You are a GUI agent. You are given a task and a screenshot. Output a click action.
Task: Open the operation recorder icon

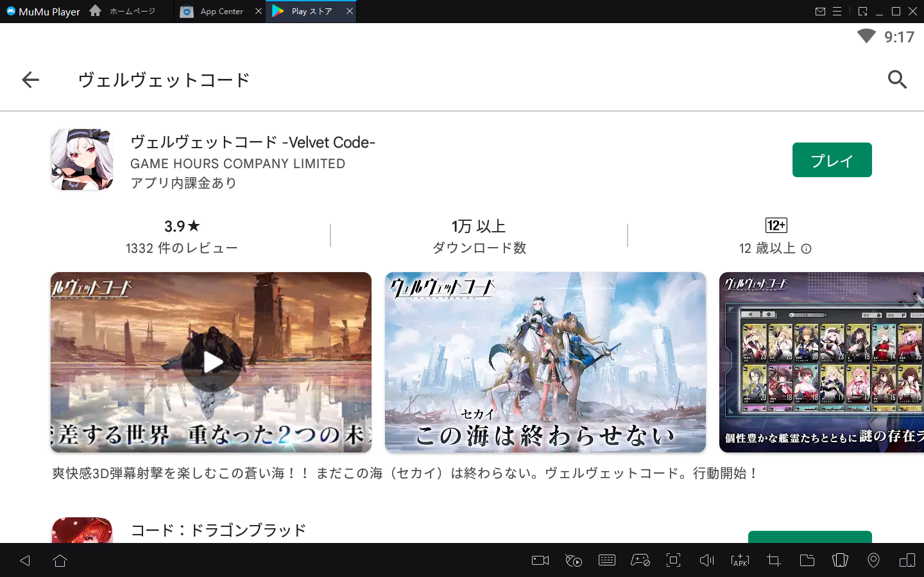(x=574, y=560)
